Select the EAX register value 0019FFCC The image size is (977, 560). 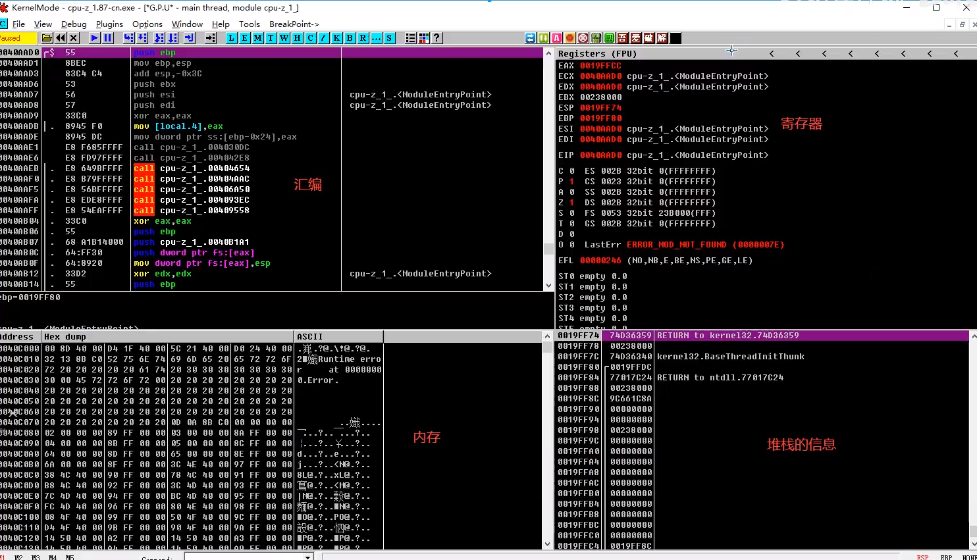point(600,66)
